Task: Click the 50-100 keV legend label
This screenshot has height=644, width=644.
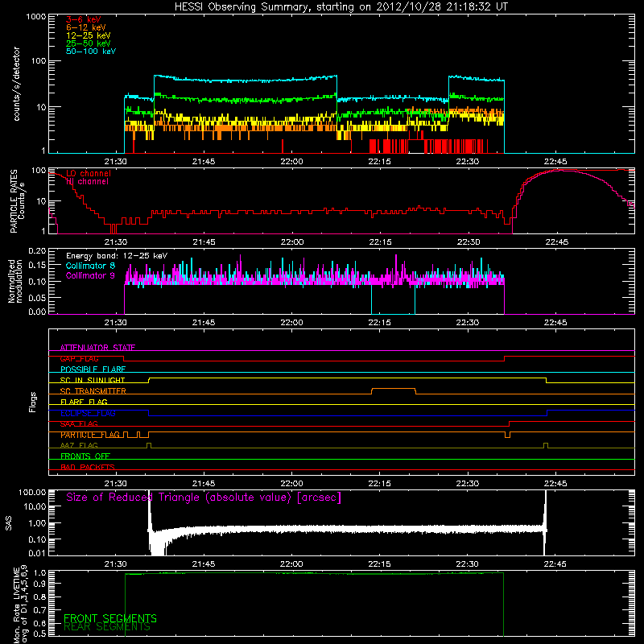Action: point(91,52)
